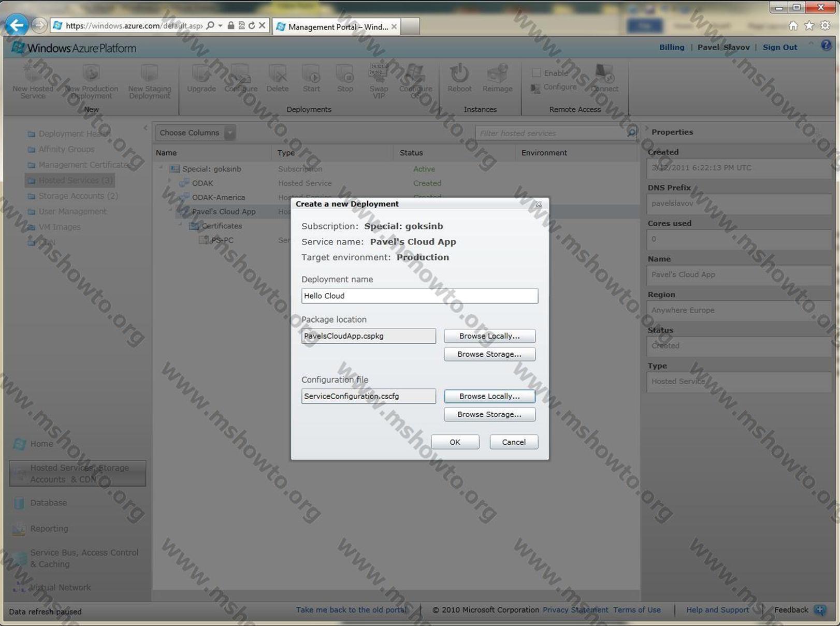Click the Billing link
The height and width of the screenshot is (626, 840).
point(672,47)
